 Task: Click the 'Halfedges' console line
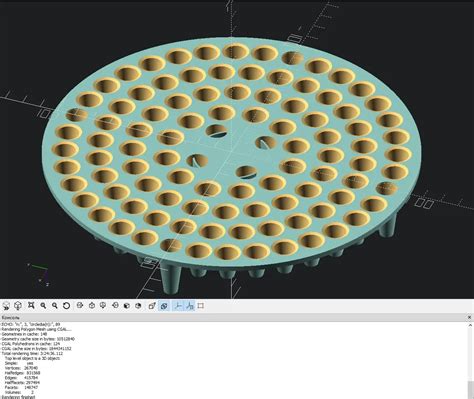tap(23, 373)
